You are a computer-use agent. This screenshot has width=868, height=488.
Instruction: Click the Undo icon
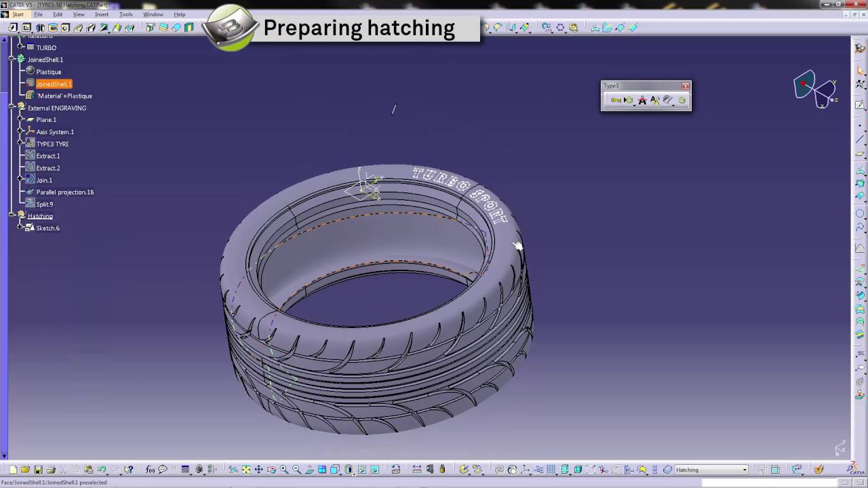pos(102,469)
